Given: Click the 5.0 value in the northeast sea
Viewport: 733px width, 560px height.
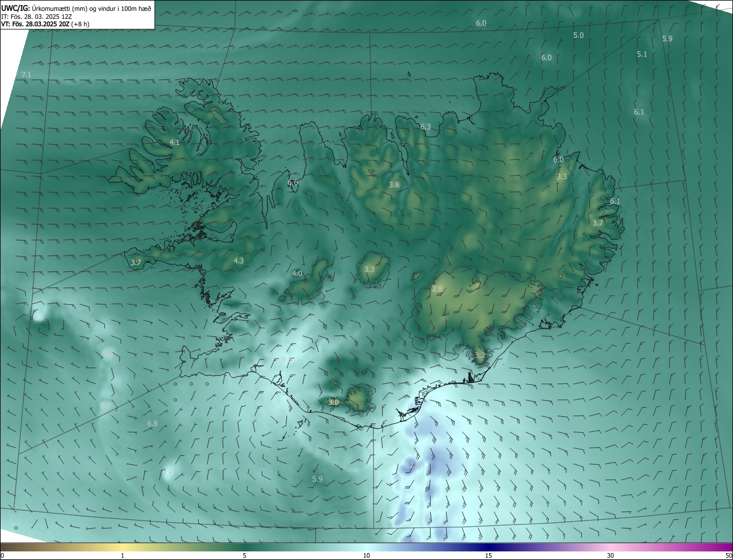Looking at the screenshot, I should (578, 36).
